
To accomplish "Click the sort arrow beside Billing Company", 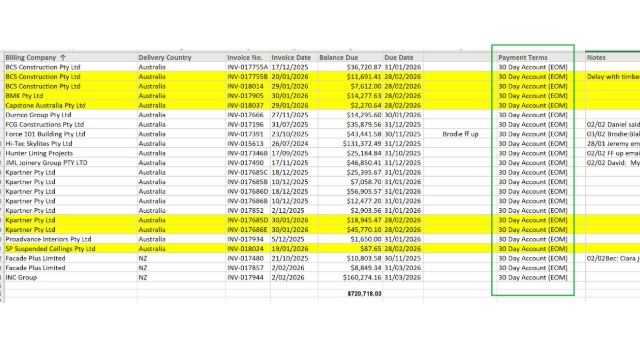I will coord(63,58).
